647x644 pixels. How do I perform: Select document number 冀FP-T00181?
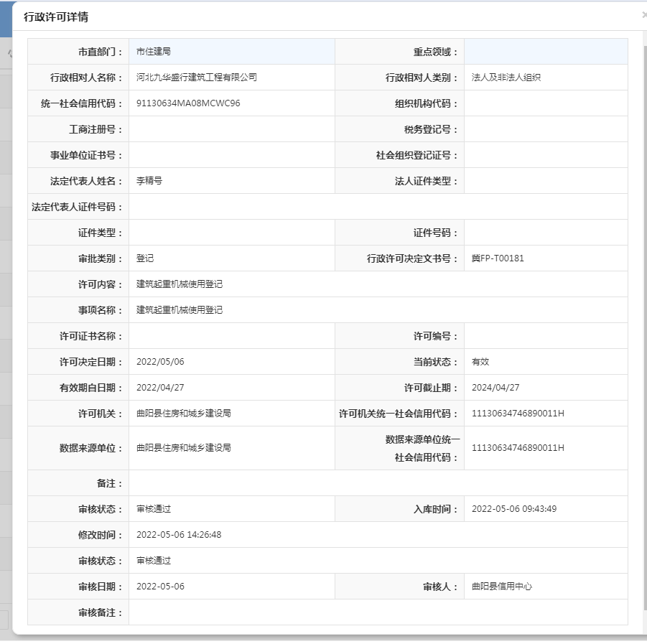coord(498,258)
